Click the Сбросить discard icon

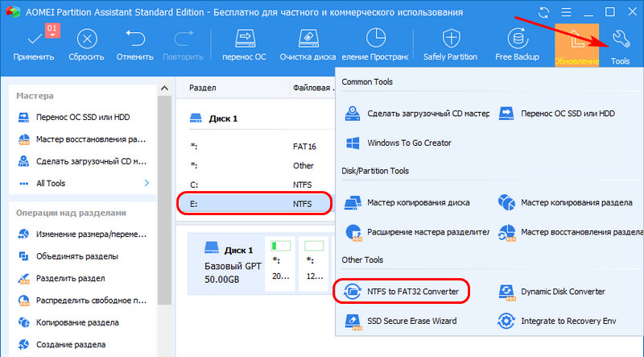click(x=87, y=39)
